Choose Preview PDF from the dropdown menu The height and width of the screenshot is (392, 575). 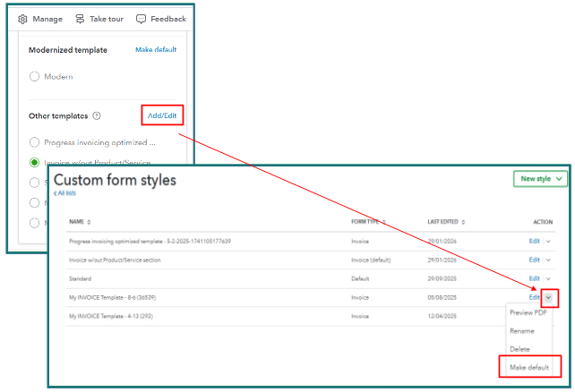[528, 312]
